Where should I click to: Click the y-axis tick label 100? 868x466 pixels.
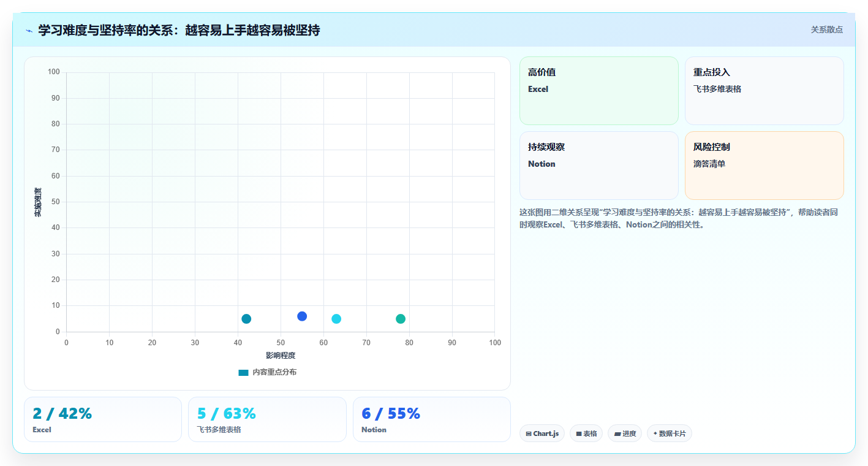[54, 72]
